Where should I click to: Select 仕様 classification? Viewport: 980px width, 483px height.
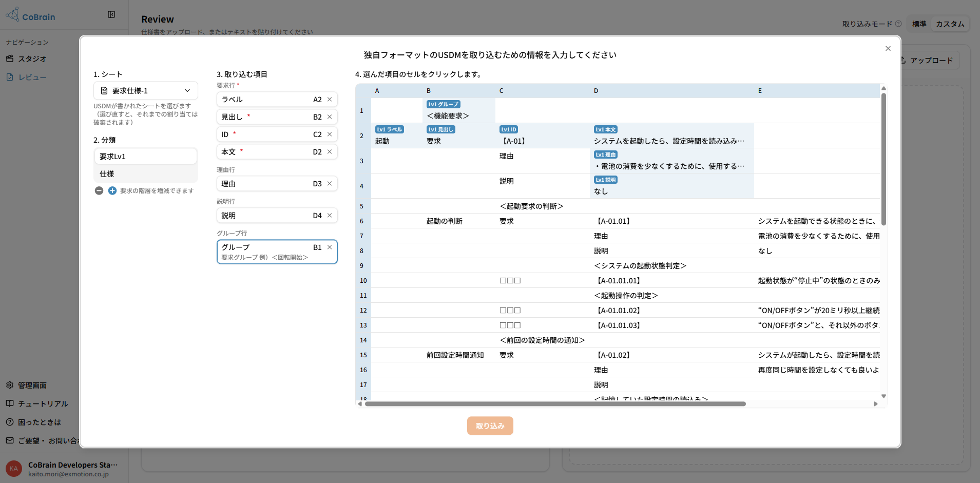coord(146,174)
